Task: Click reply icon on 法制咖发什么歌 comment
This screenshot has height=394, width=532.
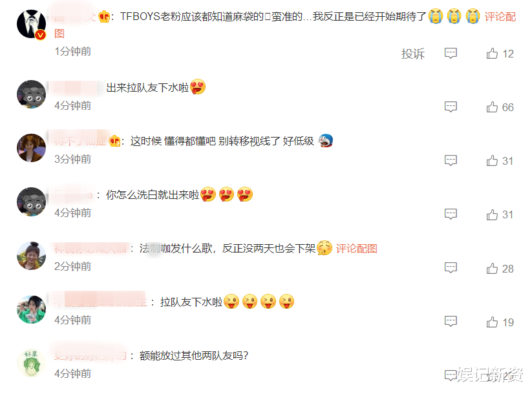Action: tap(451, 268)
